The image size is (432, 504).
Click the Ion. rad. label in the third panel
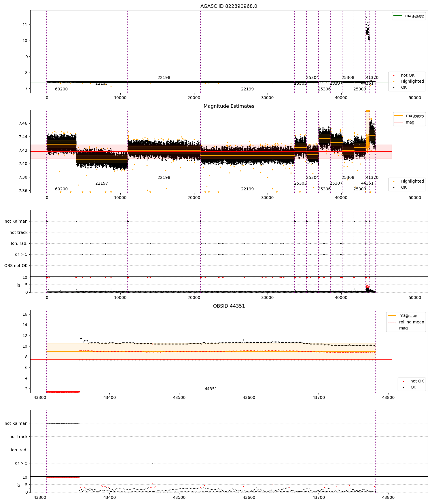(x=19, y=244)
